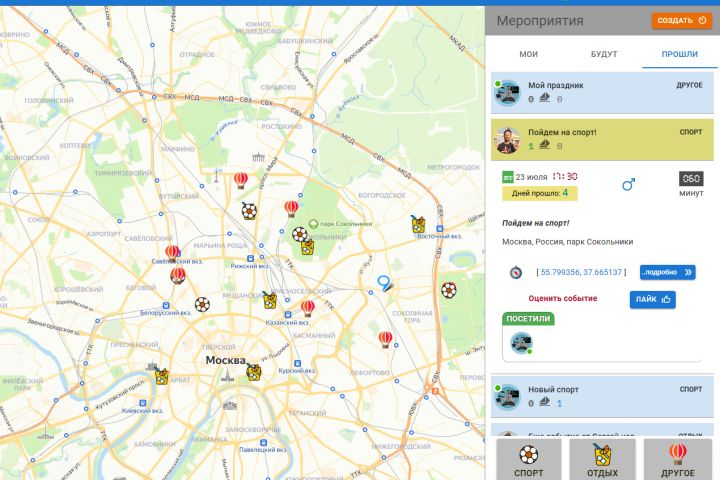The width and height of the screenshot is (720, 480).
Task: Click the Рижский вкз station icon
Action: 250,259
